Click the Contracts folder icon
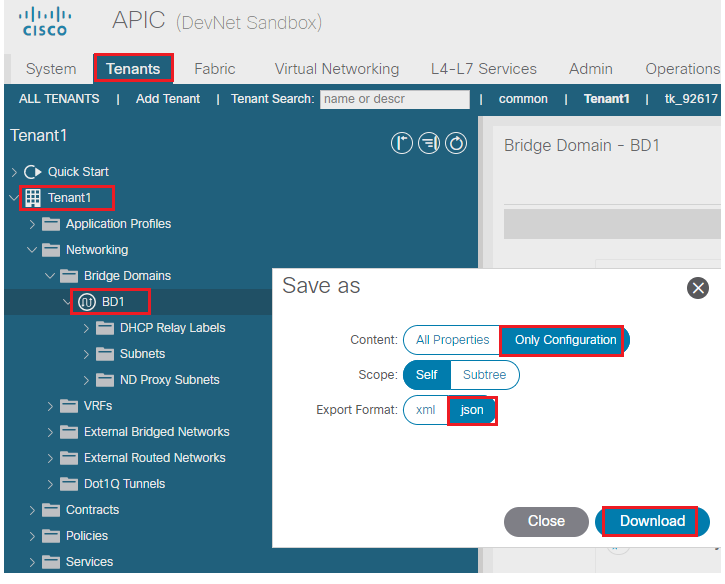 [x=51, y=510]
